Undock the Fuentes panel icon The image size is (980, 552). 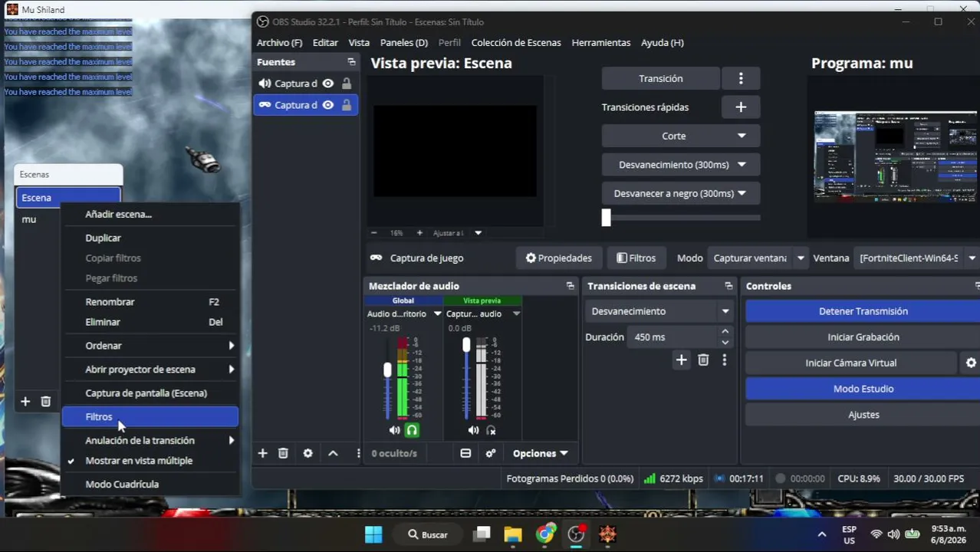[x=351, y=62]
